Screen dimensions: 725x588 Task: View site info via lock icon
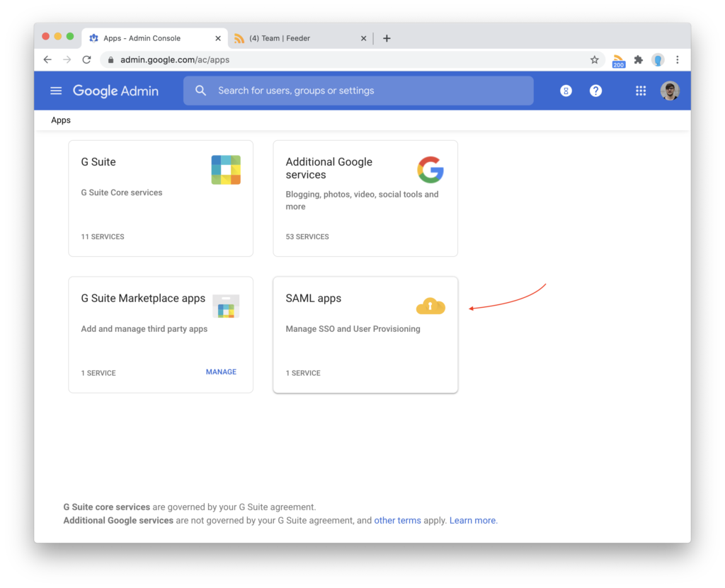pos(110,59)
